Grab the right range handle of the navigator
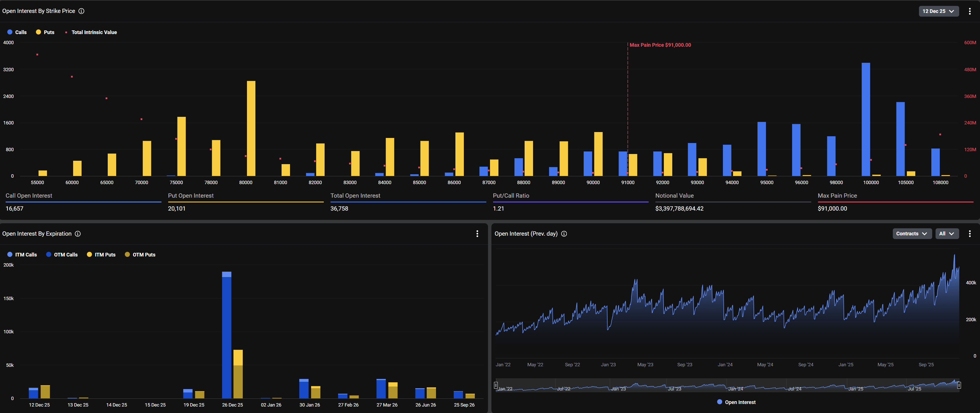Image resolution: width=980 pixels, height=413 pixels. pos(959,385)
